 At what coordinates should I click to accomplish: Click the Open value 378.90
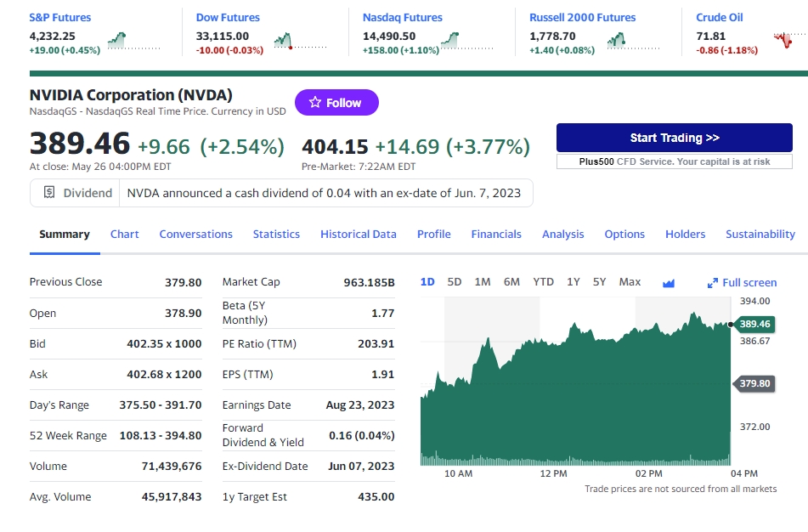[183, 313]
